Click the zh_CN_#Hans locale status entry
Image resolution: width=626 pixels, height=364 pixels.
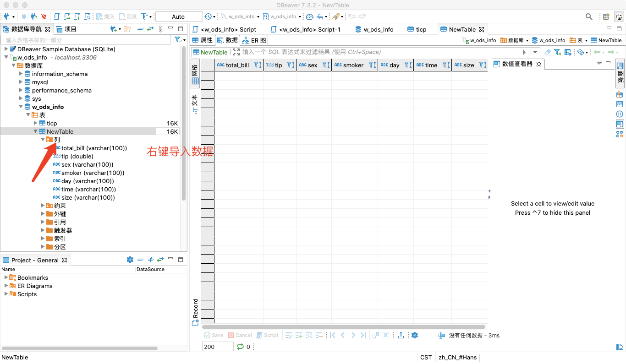[458, 357]
